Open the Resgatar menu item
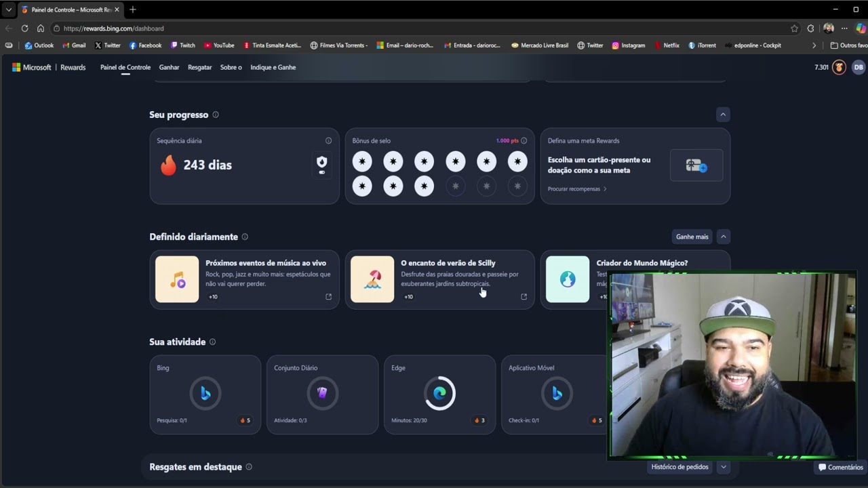868x488 pixels. click(x=199, y=67)
